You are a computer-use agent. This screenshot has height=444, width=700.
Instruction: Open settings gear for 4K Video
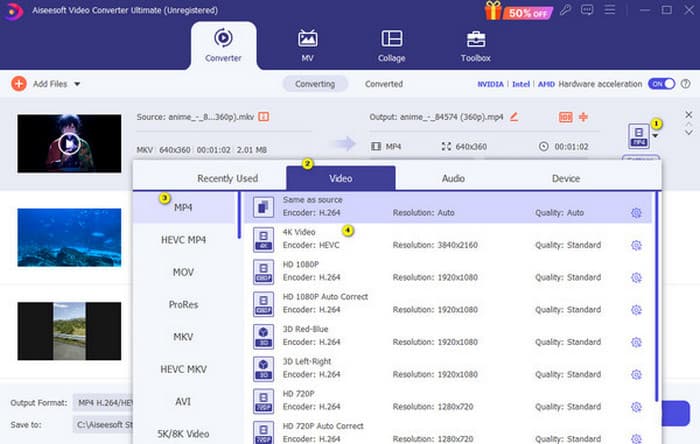tap(636, 245)
